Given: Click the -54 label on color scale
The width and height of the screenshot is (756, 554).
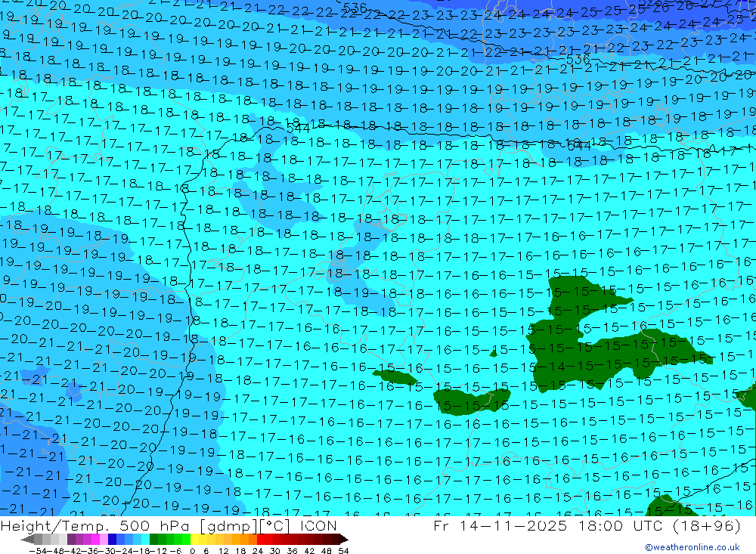Looking at the screenshot, I should [x=38, y=551].
